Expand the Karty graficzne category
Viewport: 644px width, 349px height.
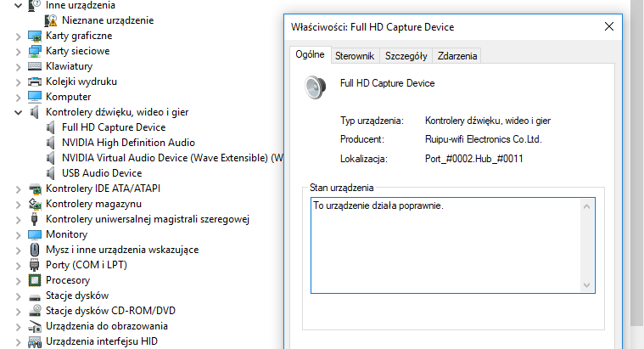point(19,36)
